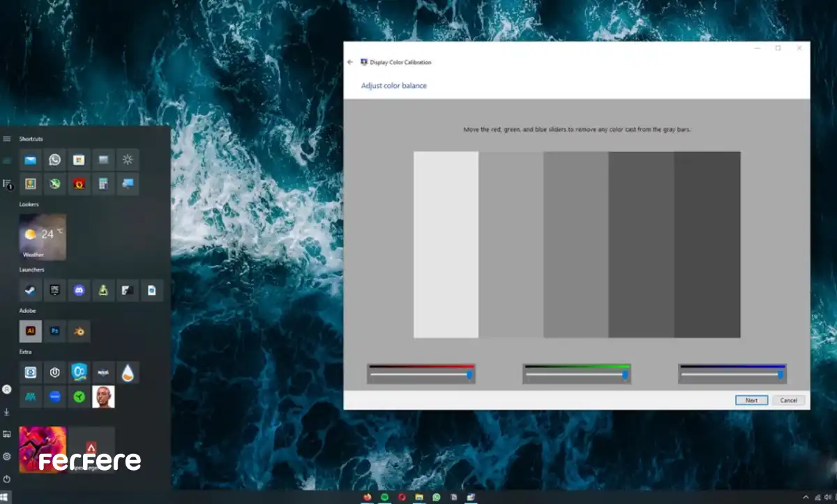Open Blender from the Adobe group
837x504 pixels.
pyautogui.click(x=79, y=331)
